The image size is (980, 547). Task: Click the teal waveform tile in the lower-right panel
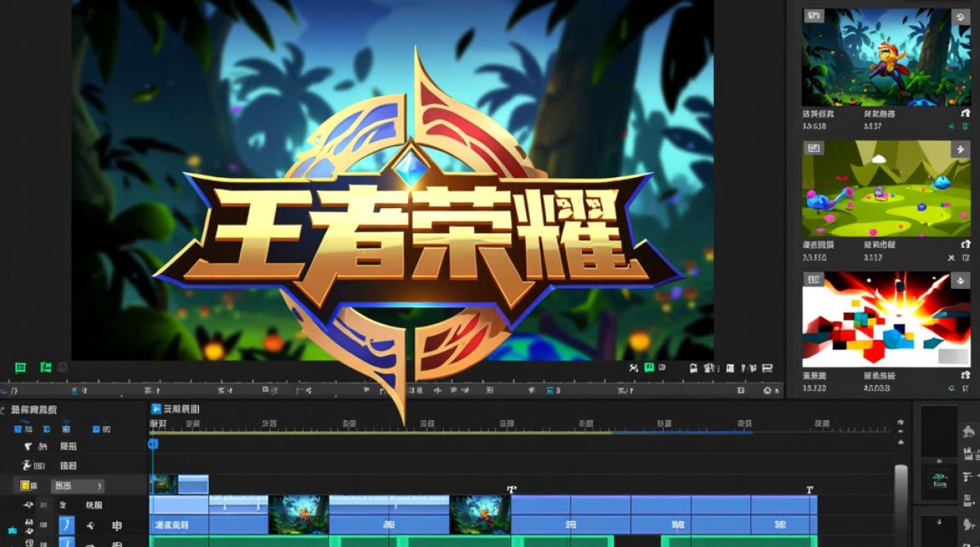[x=938, y=481]
